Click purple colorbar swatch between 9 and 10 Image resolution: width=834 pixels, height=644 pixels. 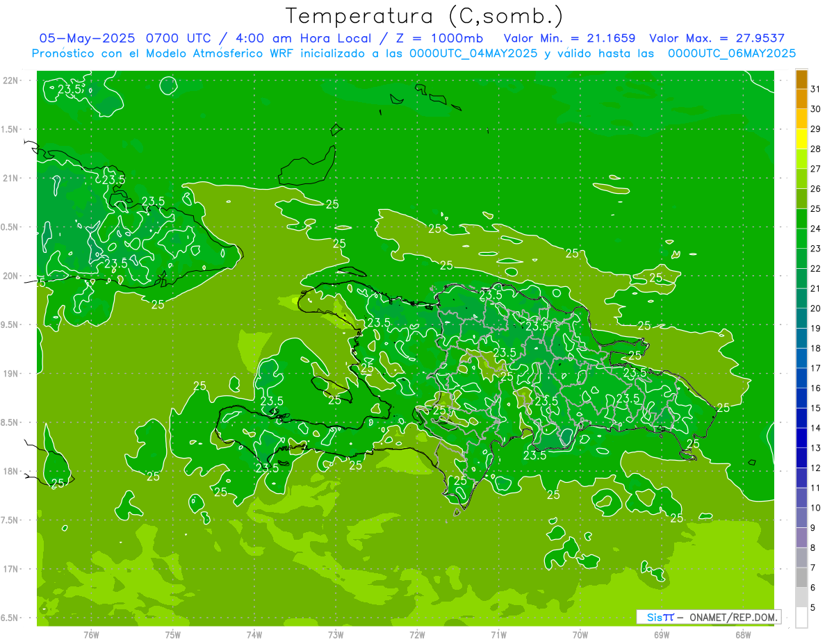click(801, 518)
